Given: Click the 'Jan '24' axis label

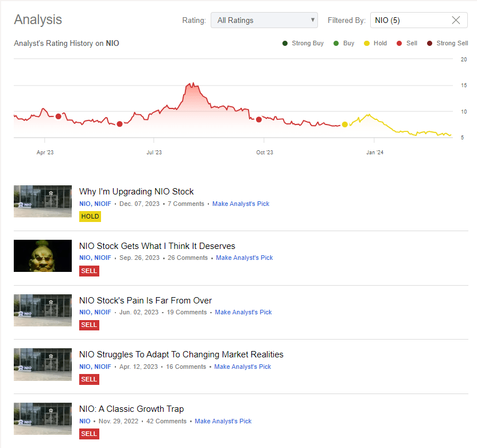Looking at the screenshot, I should point(375,152).
